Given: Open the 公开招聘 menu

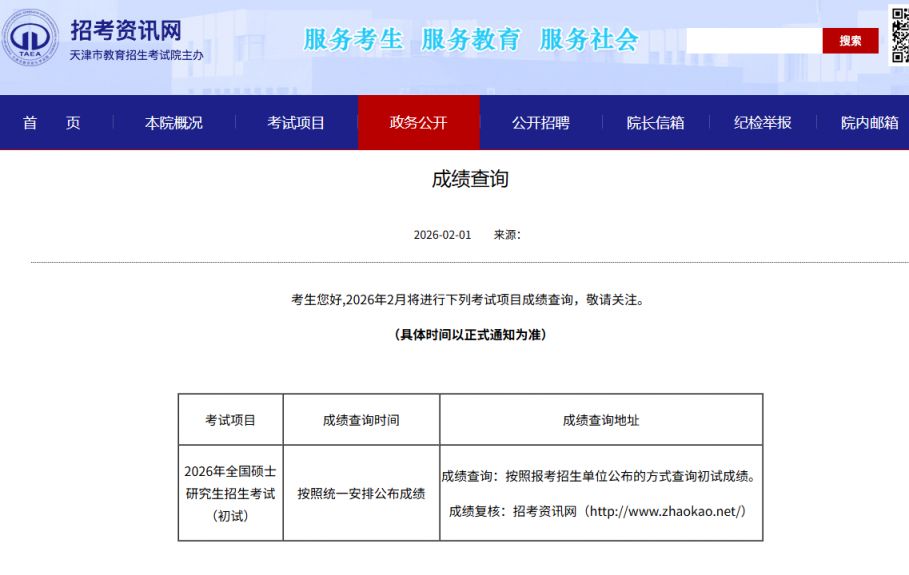Looking at the screenshot, I should tap(540, 123).
